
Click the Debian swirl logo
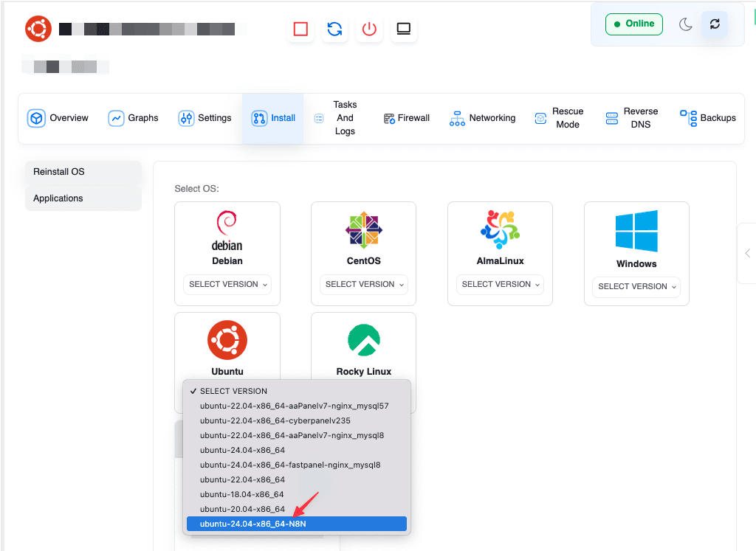click(227, 223)
